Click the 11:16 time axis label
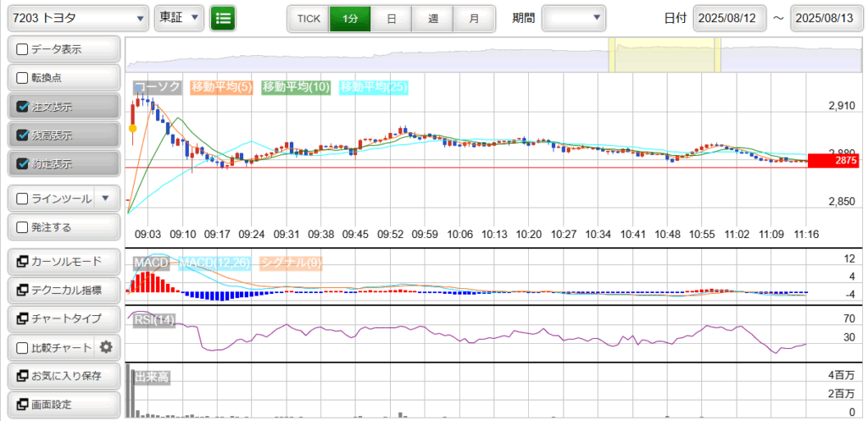Screen dimensions: 868x421 [x=805, y=234]
